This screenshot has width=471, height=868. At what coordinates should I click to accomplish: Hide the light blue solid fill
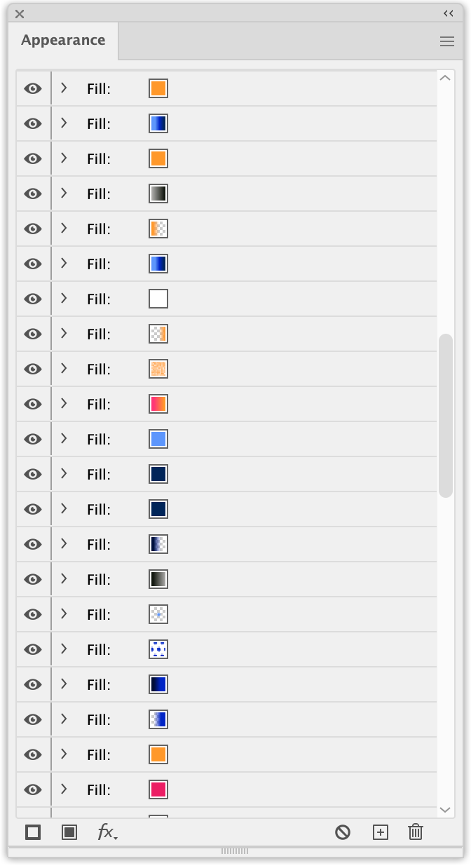coord(33,439)
